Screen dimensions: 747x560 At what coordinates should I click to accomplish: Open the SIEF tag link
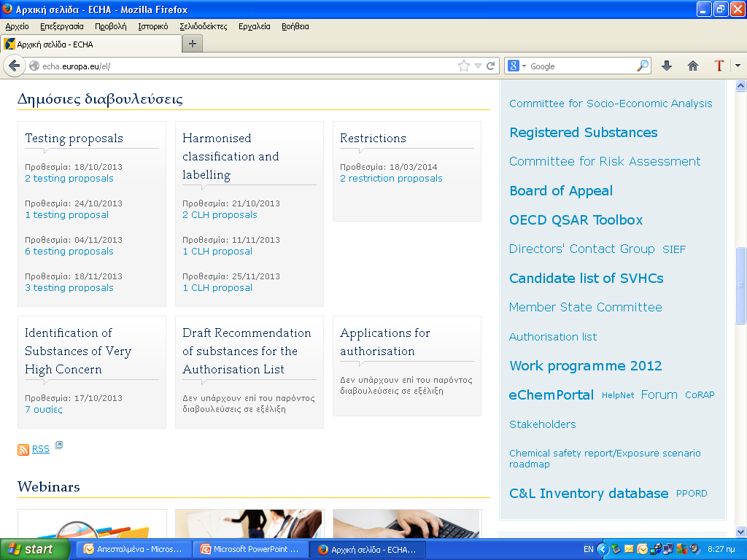(x=674, y=249)
